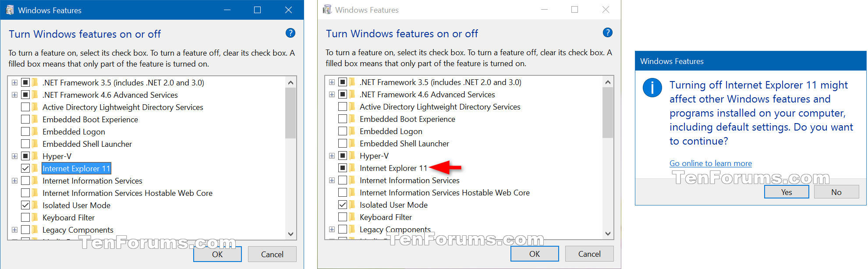The image size is (868, 269).
Task: Click the feature list scrollbar thumb in left window
Action: [x=291, y=113]
